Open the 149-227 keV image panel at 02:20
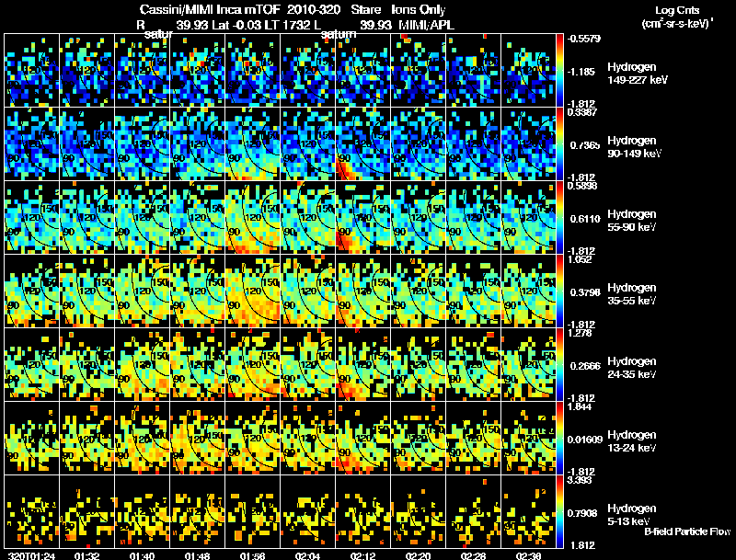The height and width of the screenshot is (560, 736). point(419,71)
